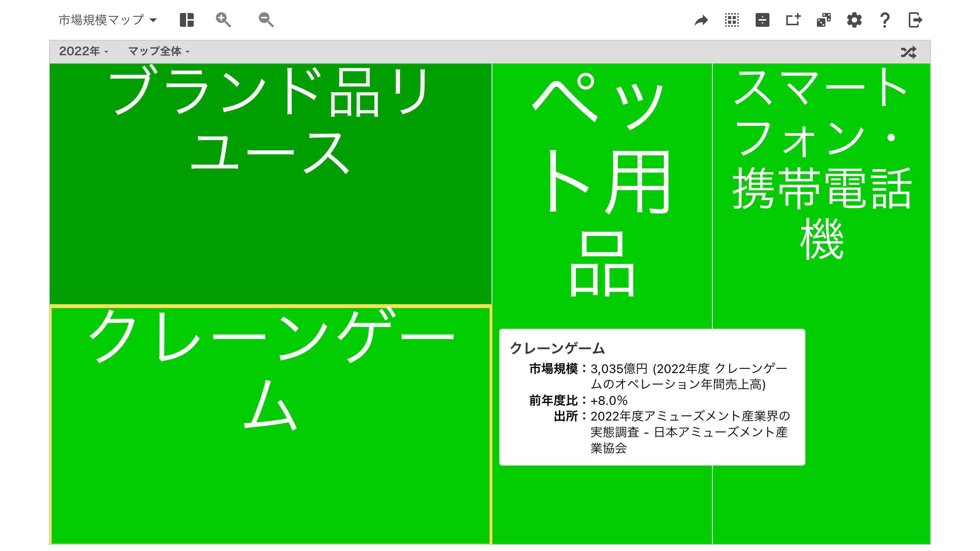Click the 出所 source text in tooltip

(x=690, y=432)
